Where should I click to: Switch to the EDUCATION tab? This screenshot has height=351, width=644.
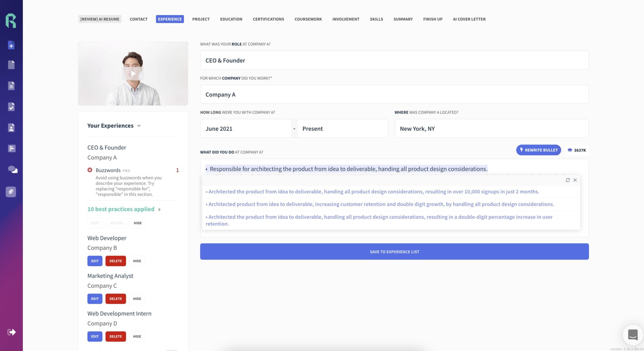[231, 19]
